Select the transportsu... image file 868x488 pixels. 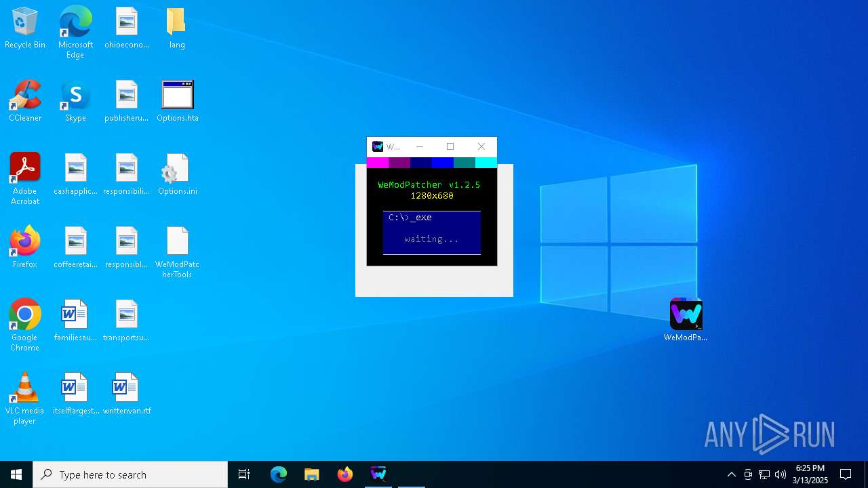pyautogui.click(x=127, y=321)
